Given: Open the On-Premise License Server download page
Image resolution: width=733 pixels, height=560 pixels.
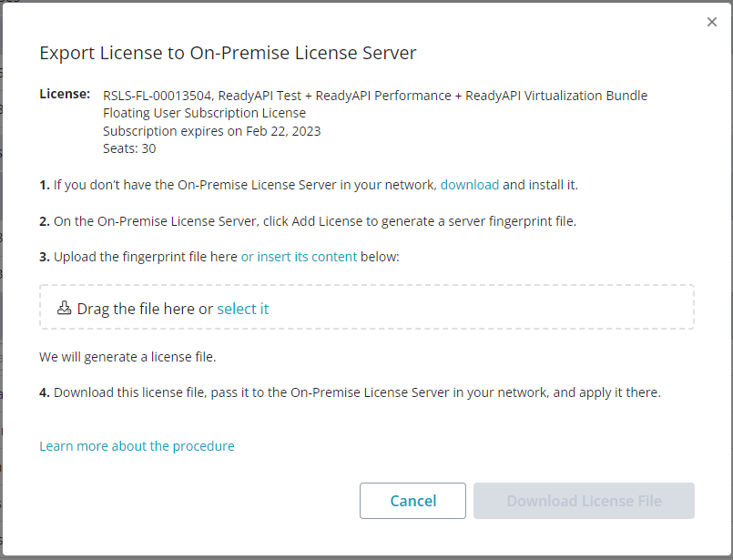Looking at the screenshot, I should (470, 184).
